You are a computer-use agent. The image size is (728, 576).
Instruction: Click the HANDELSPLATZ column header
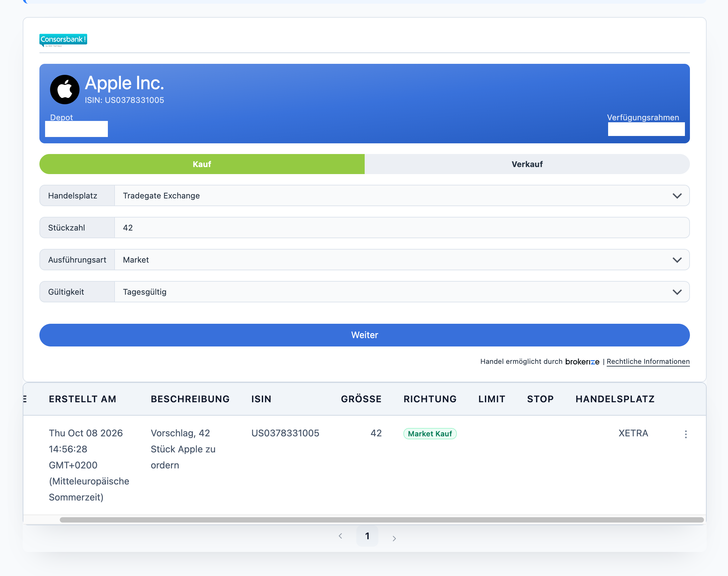615,399
